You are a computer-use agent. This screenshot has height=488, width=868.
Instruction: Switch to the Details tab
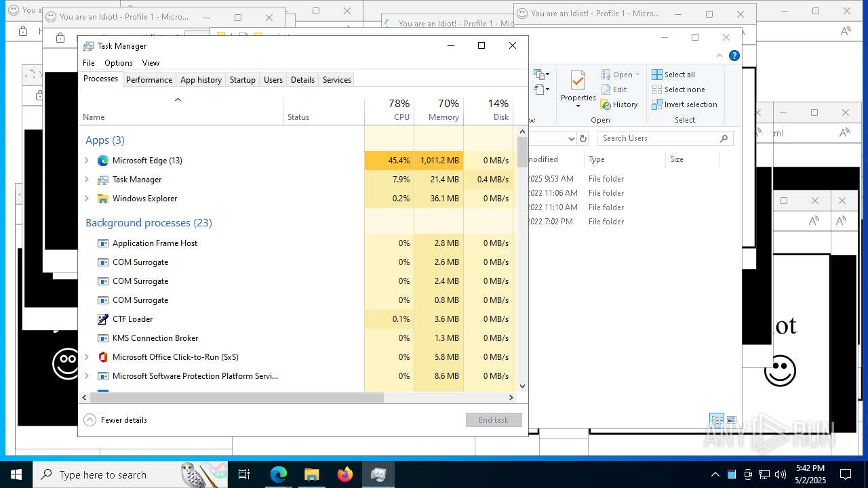[x=302, y=80]
